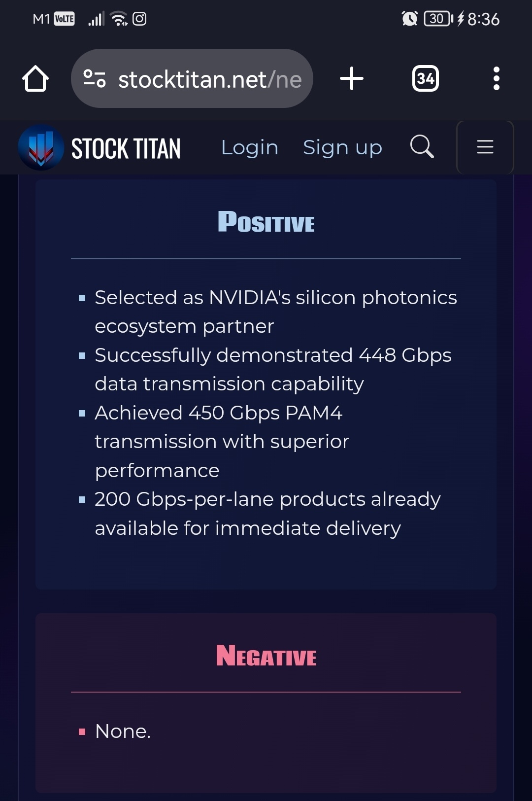Screen dimensions: 532x801
Task: Tap the alarm icon in status bar
Action: pyautogui.click(x=409, y=19)
